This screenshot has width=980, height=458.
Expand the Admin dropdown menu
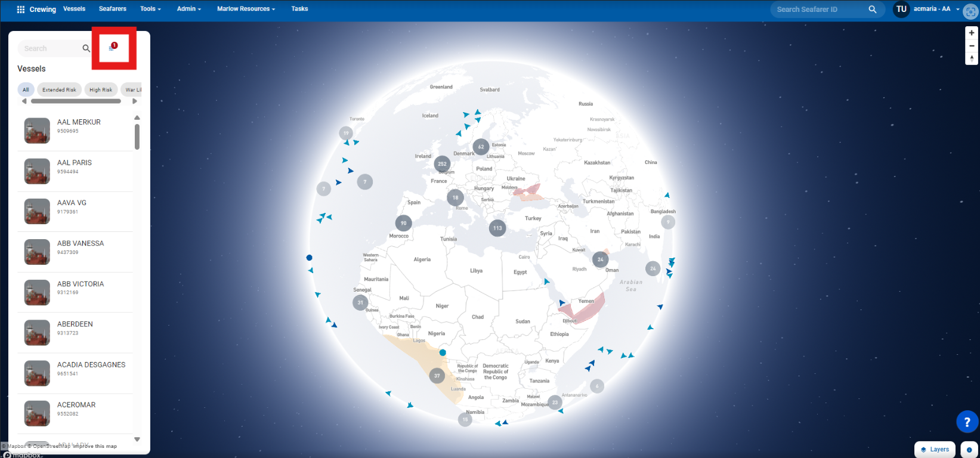(189, 9)
